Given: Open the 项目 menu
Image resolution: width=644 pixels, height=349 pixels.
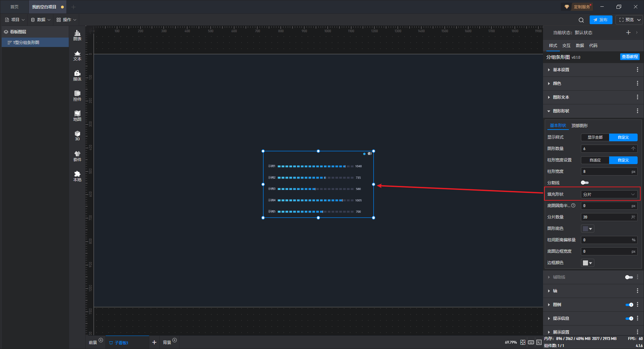Looking at the screenshot, I should (x=15, y=20).
